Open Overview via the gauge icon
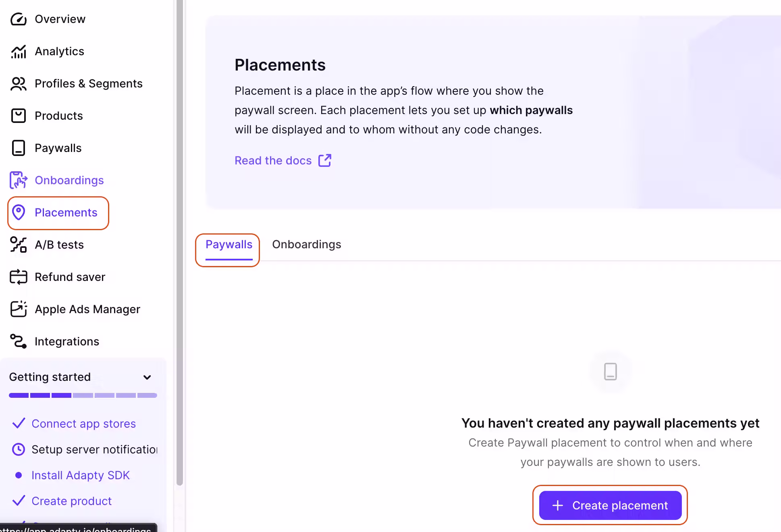The height and width of the screenshot is (532, 781). pos(18,19)
